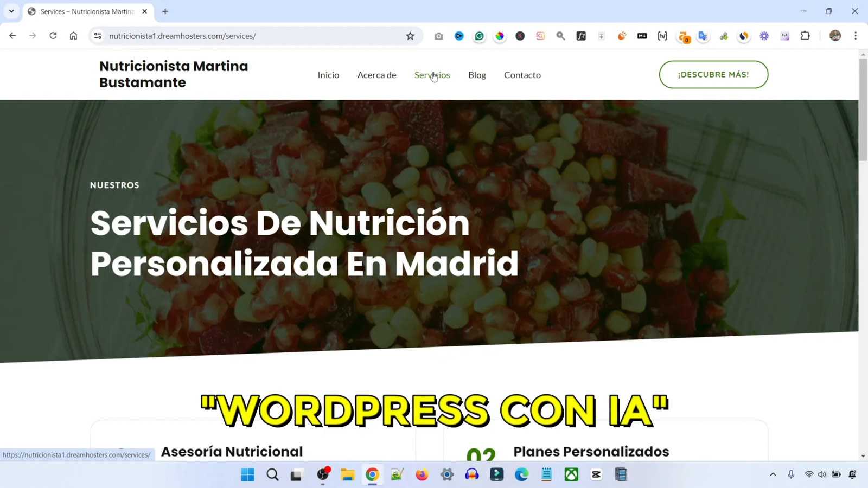This screenshot has width=868, height=488.
Task: Click the camera screenshot extension icon
Action: tap(439, 36)
